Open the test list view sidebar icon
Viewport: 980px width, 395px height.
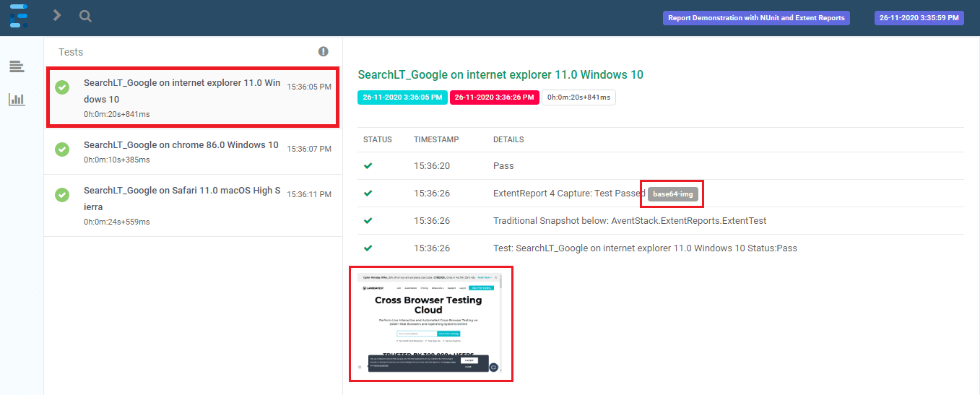coord(17,67)
